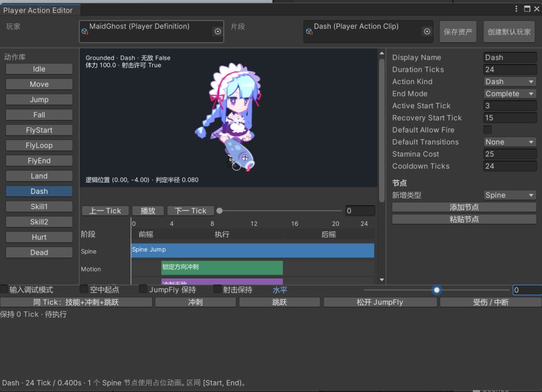Viewport: 542px width, 392px height.
Task: Step forward with 下一 Tick
Action: tap(191, 210)
